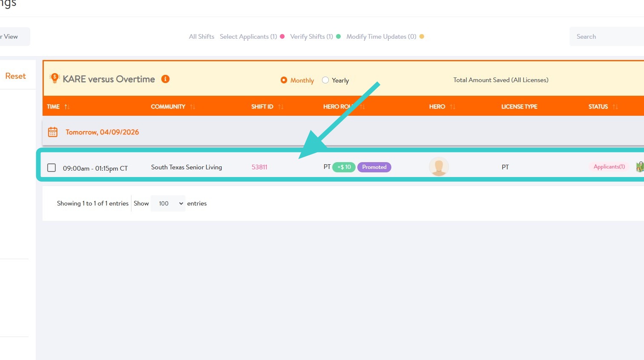Click the icon right of Applicants(1) status
The width and height of the screenshot is (644, 360).
click(640, 167)
